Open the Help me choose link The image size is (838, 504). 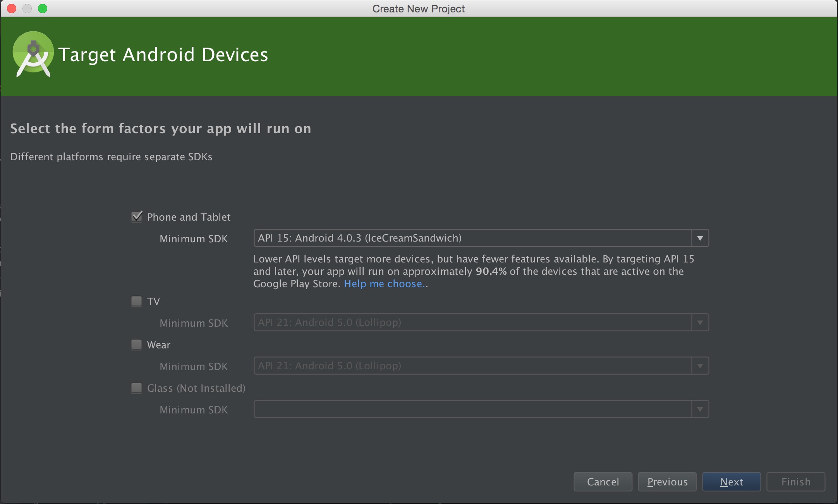(385, 284)
